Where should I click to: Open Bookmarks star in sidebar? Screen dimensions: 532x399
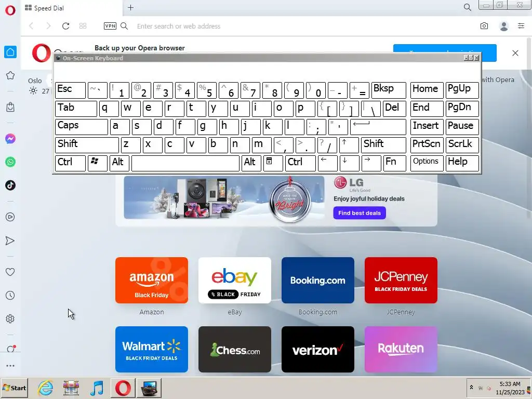pos(10,75)
